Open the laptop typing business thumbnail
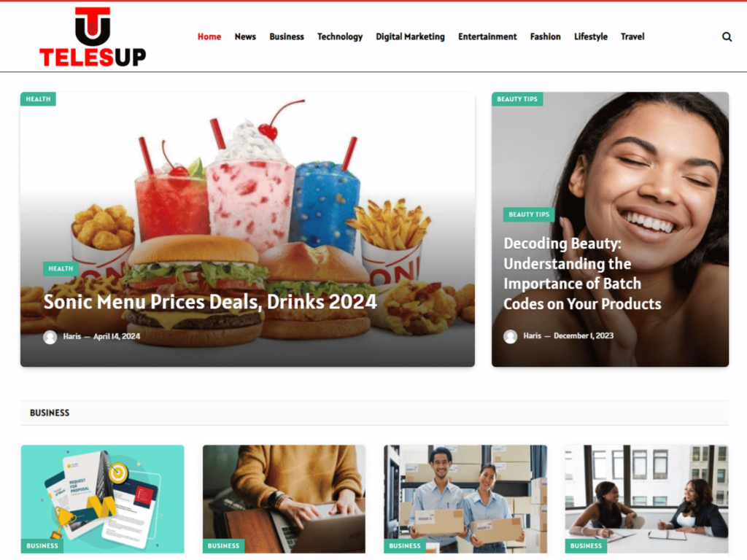The width and height of the screenshot is (747, 560). click(284, 499)
